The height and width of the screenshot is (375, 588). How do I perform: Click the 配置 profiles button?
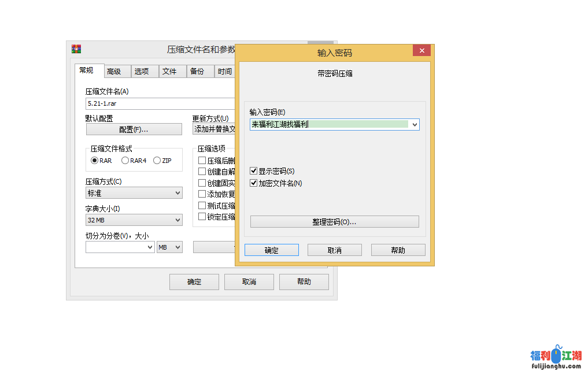pyautogui.click(x=134, y=129)
